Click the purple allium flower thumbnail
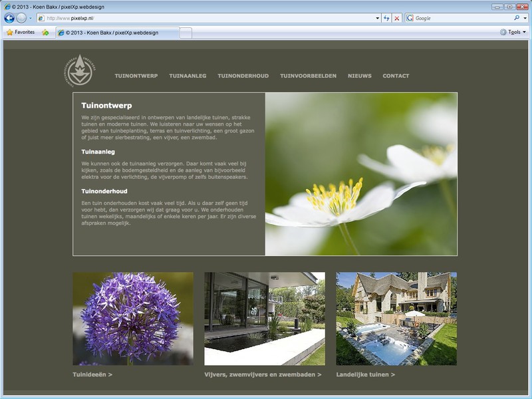The width and height of the screenshot is (532, 399). click(x=130, y=317)
